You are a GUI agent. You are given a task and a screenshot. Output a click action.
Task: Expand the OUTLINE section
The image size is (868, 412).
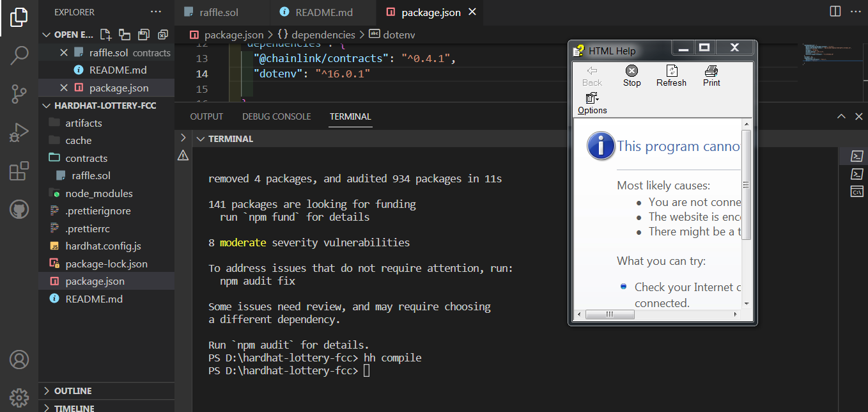pyautogui.click(x=45, y=391)
